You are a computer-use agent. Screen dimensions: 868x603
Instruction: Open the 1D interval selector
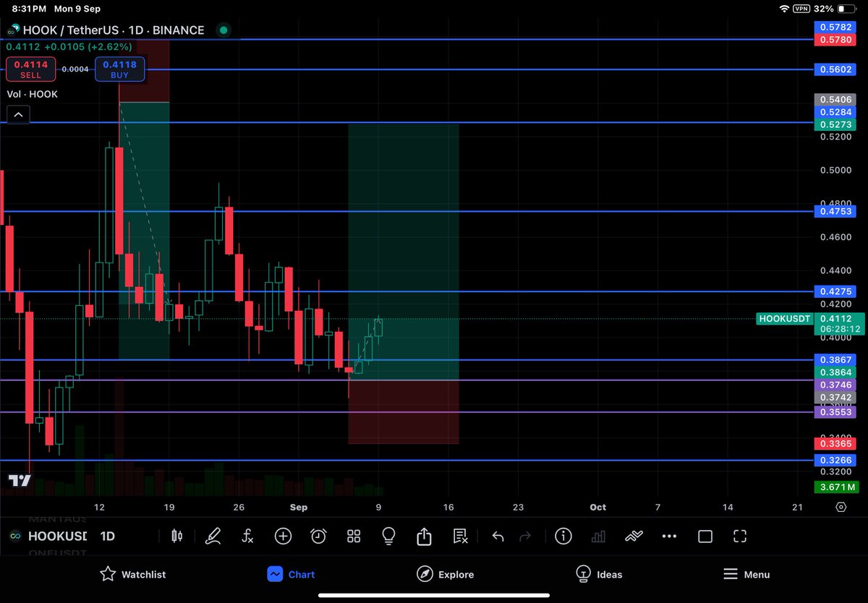click(x=107, y=536)
